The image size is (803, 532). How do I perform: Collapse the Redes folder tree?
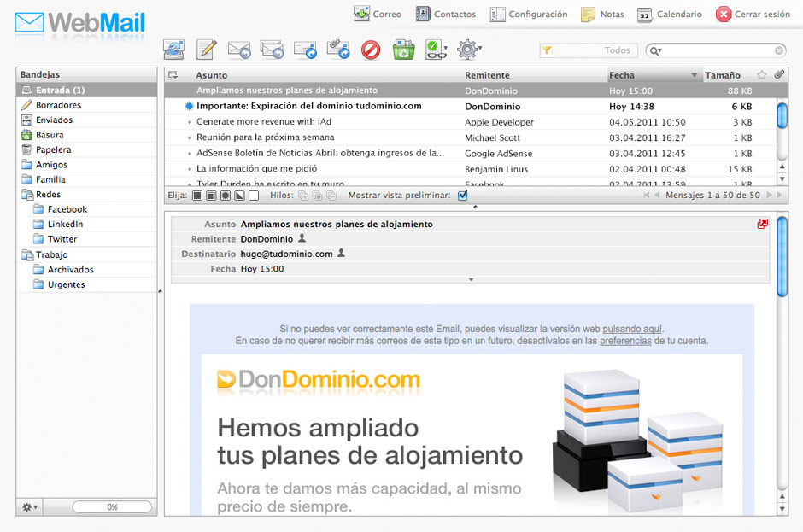tap(27, 195)
